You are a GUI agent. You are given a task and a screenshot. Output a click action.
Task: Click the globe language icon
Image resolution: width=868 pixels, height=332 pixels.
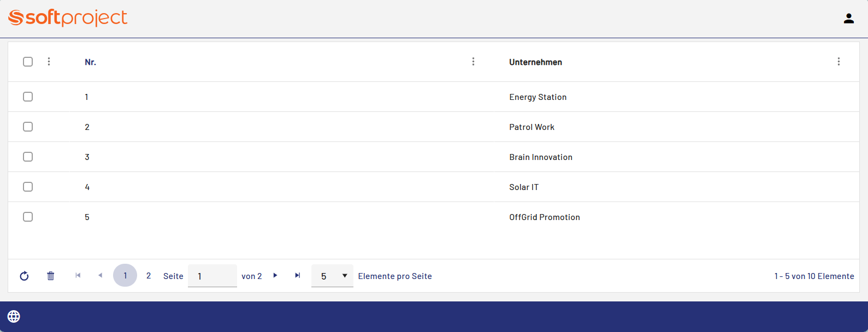[x=14, y=316]
